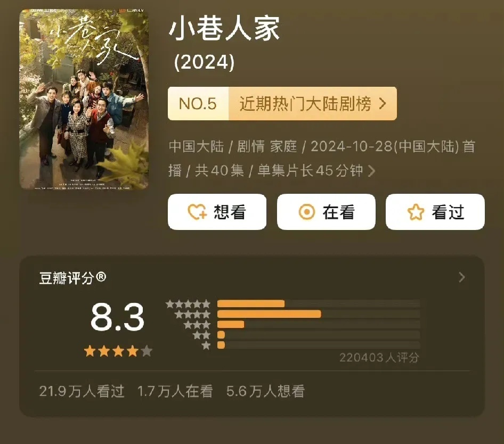
Task: Mark the show as 在看
Action: tap(326, 212)
